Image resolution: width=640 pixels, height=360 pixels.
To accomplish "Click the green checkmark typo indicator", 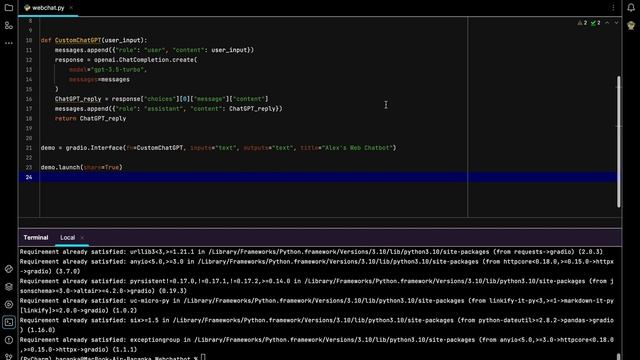I will tap(596, 23).
